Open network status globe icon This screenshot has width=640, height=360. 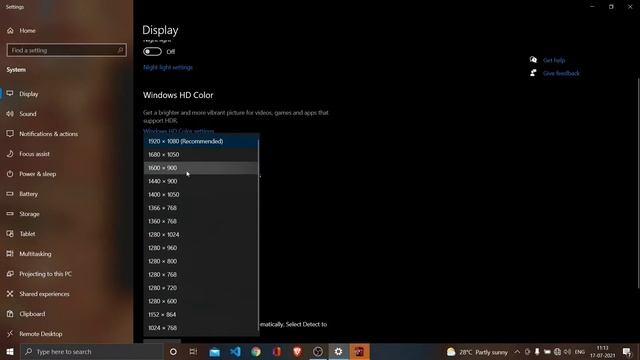click(557, 352)
